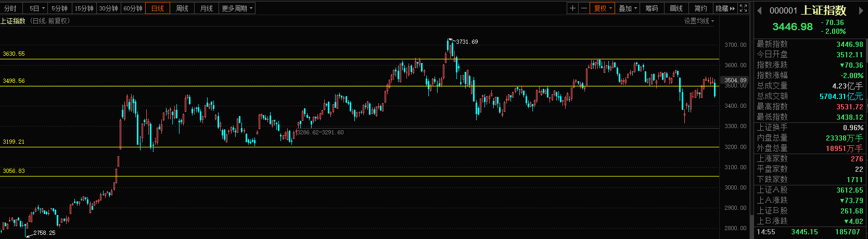Toggle the 筹码 chip distribution panel

652,8
